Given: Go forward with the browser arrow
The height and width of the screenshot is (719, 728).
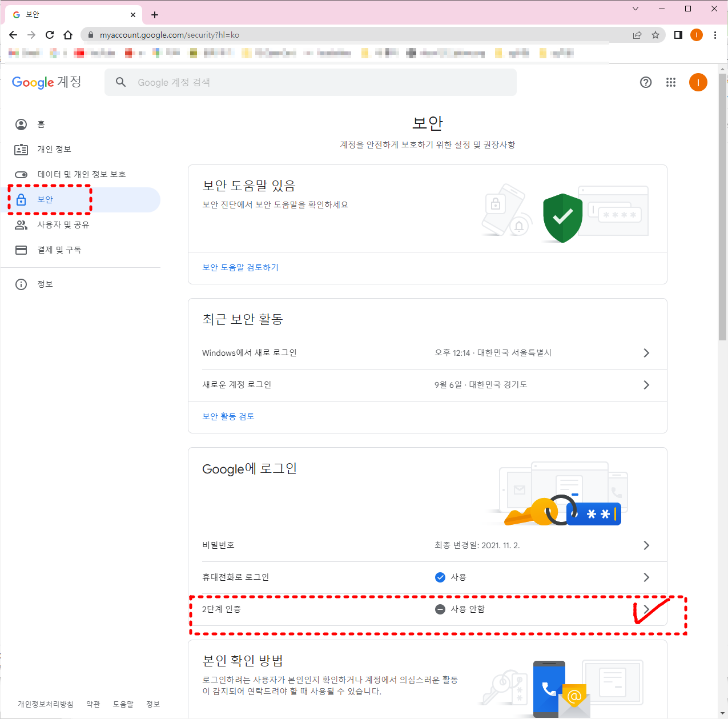Looking at the screenshot, I should pyautogui.click(x=31, y=35).
